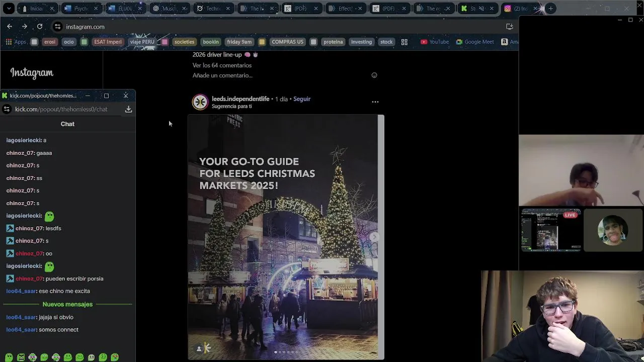This screenshot has height=362, width=644.
Task: View site info in Kick popout window
Action: click(7, 109)
